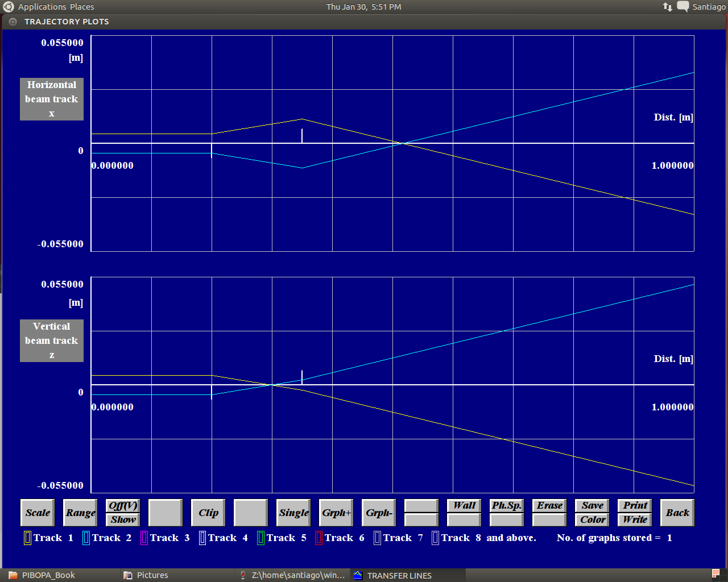Toggle the Off(V) button
The image size is (728, 582).
[x=123, y=506]
